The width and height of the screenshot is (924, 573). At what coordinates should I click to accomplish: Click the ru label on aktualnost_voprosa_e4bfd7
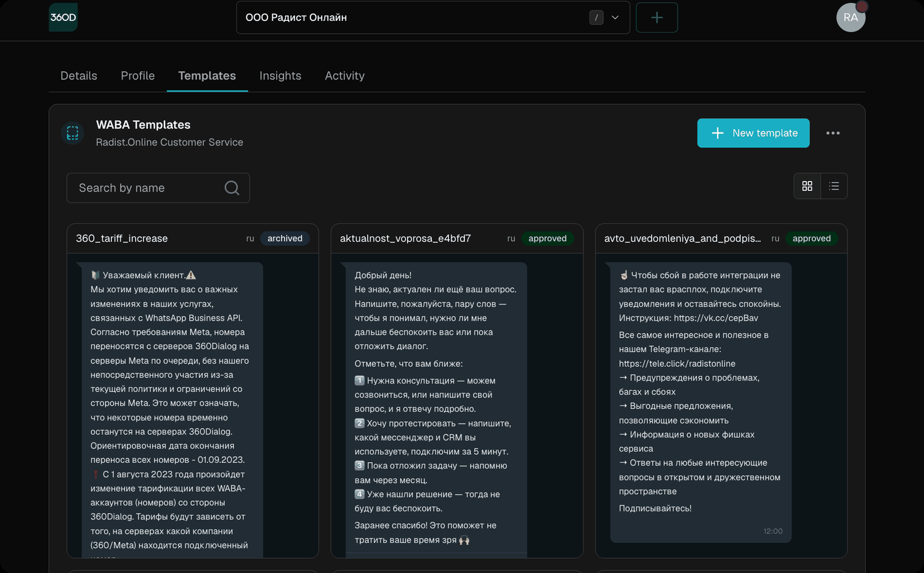tap(511, 238)
